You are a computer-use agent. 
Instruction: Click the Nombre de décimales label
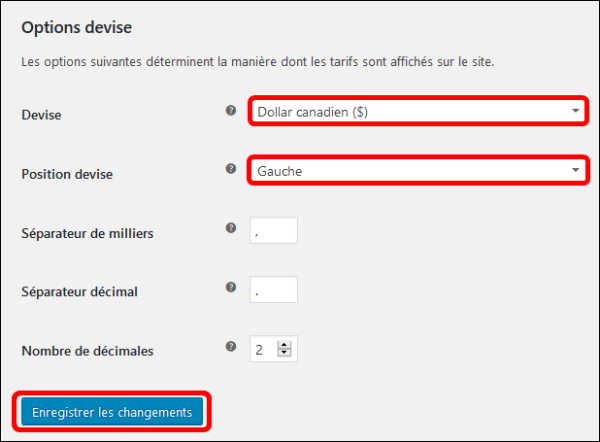coord(87,351)
